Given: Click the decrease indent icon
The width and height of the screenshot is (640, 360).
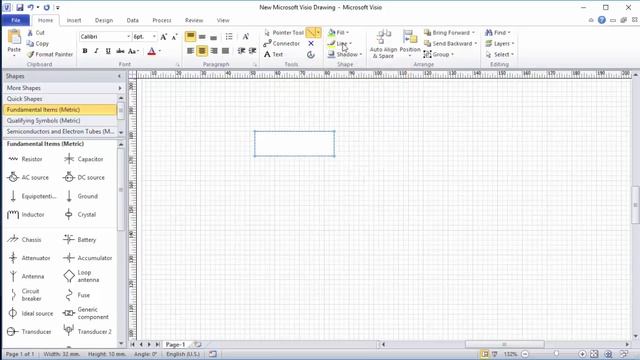Looking at the screenshot, I should (x=241, y=51).
